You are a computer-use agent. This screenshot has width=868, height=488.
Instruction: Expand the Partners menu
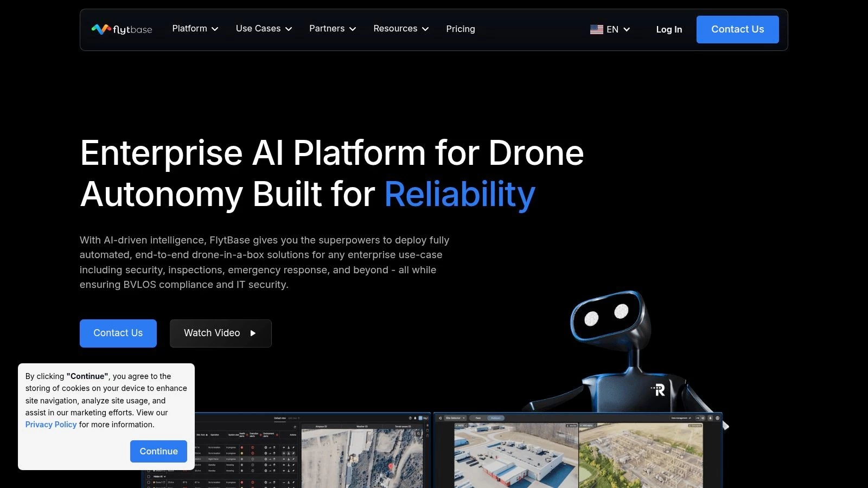[x=333, y=29]
